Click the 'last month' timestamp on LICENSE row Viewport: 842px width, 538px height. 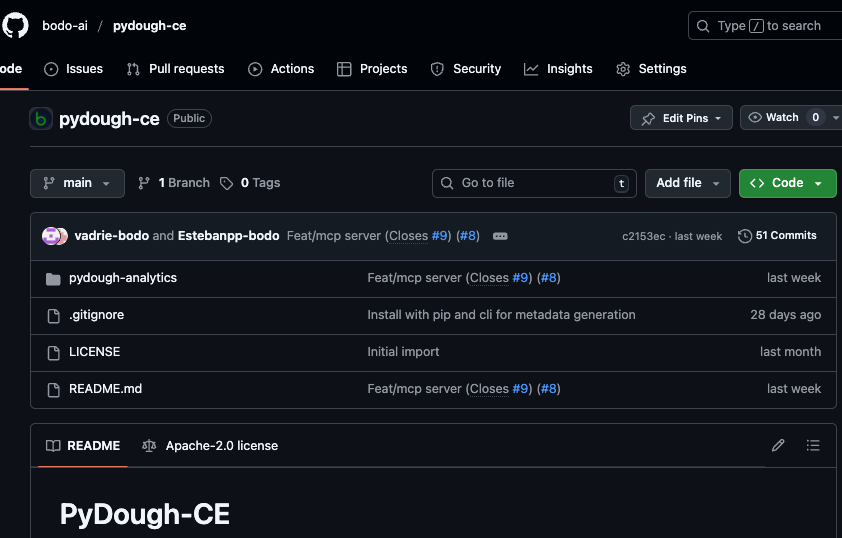(790, 352)
